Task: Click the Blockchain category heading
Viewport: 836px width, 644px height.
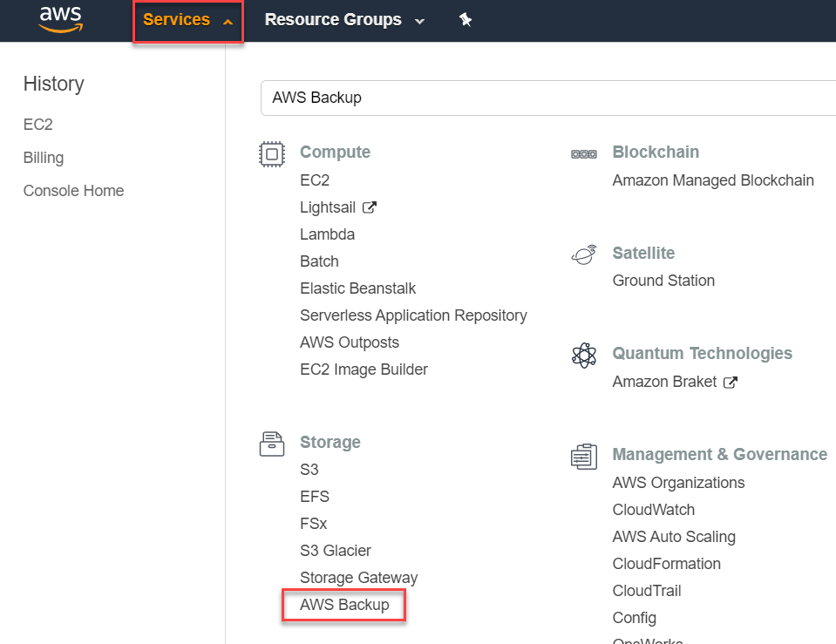Action: [656, 152]
